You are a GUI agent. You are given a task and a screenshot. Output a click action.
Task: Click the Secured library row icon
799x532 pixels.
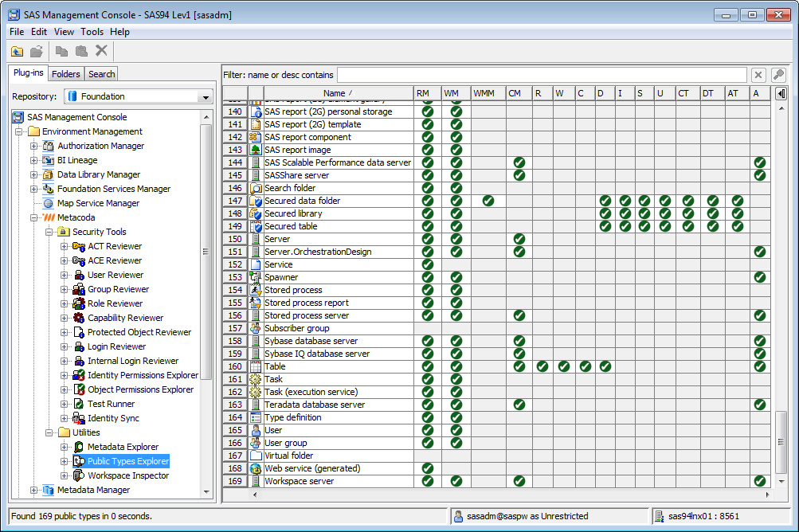(x=255, y=213)
